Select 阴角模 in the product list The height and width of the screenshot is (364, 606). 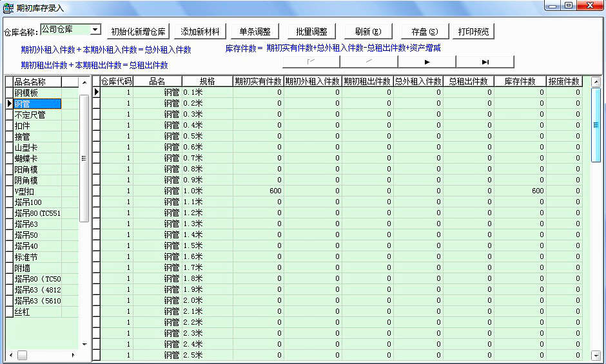point(37,180)
